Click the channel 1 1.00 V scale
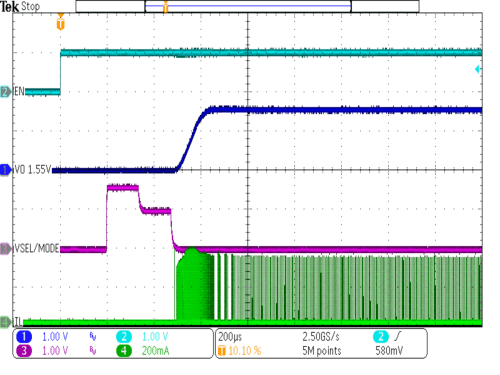Screen dimensions: 500x375 point(55,337)
